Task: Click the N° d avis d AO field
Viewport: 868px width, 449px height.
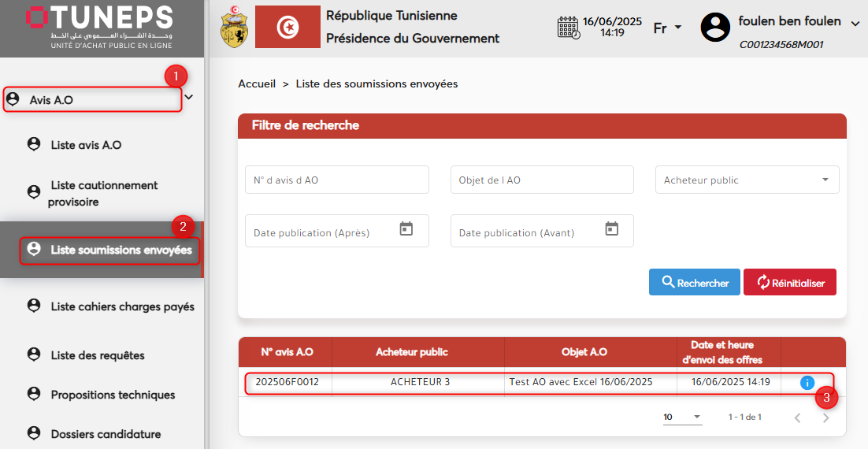Action: click(x=336, y=180)
